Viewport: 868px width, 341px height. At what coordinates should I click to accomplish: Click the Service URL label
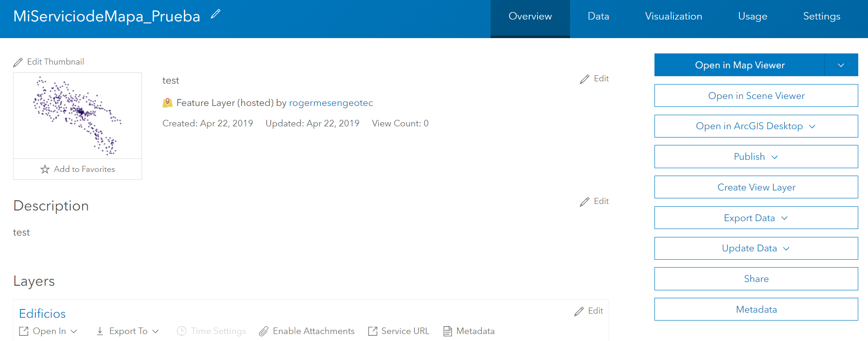click(x=405, y=331)
